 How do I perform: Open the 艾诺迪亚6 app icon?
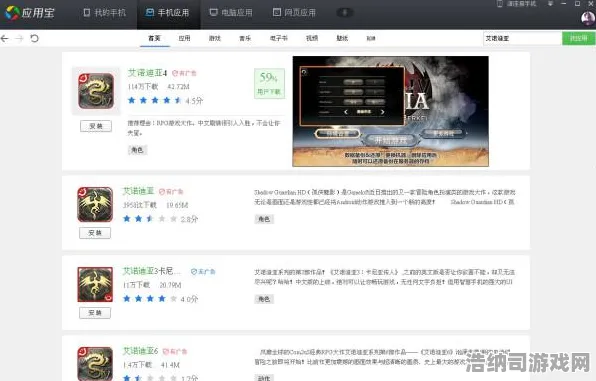coord(95,364)
